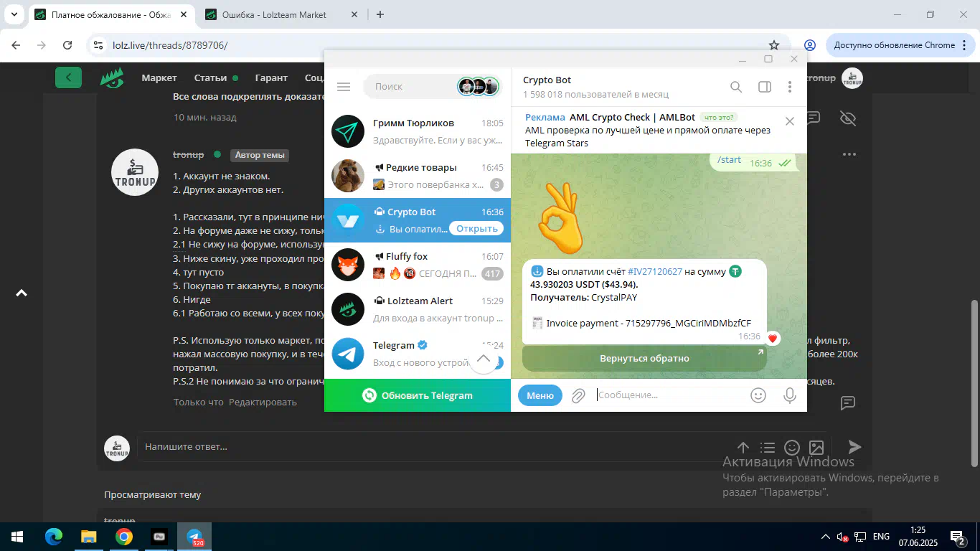
Task: Click the site information icon in address bar
Action: [99, 44]
